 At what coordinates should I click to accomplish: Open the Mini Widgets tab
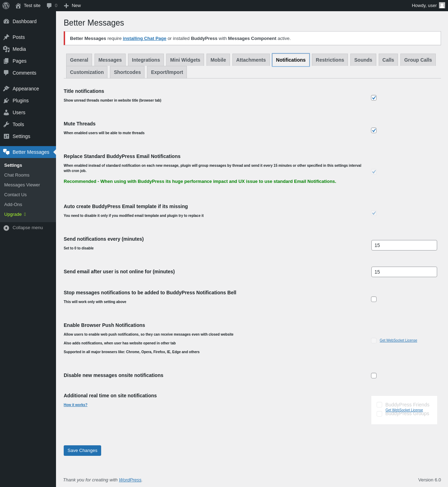(185, 60)
